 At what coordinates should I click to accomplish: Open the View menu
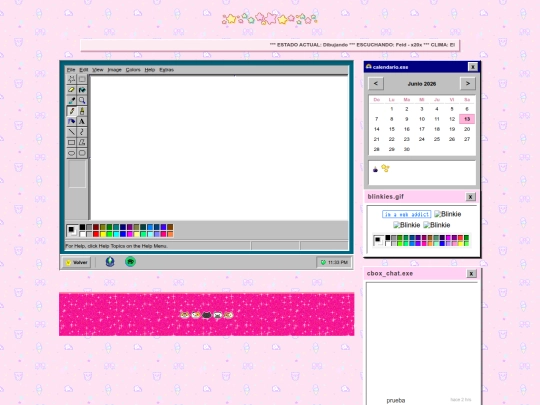[x=98, y=70]
